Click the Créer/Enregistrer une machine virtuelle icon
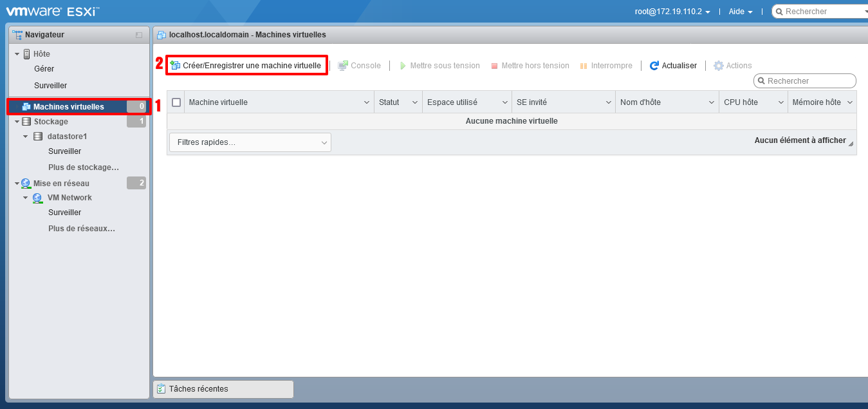The height and width of the screenshot is (409, 868). coord(175,66)
